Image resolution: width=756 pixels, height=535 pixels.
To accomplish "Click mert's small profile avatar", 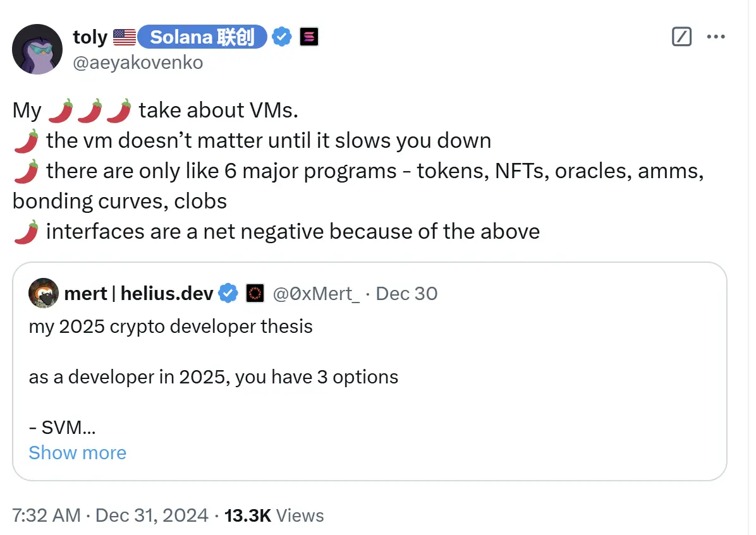I will [x=44, y=294].
